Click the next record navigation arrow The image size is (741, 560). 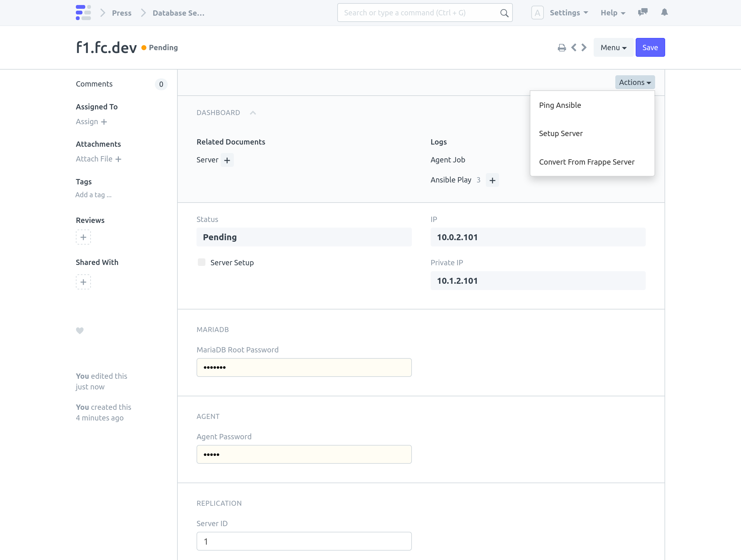(583, 48)
